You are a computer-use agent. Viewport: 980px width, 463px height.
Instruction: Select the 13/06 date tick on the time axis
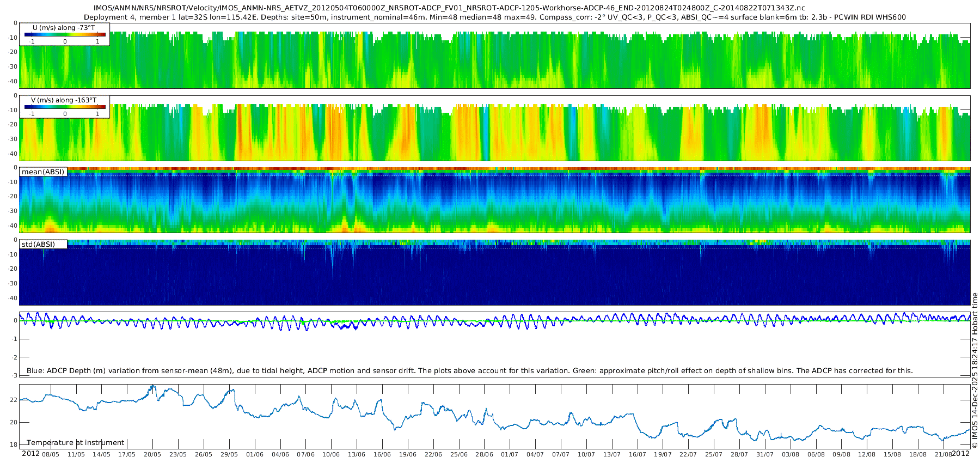pyautogui.click(x=357, y=454)
